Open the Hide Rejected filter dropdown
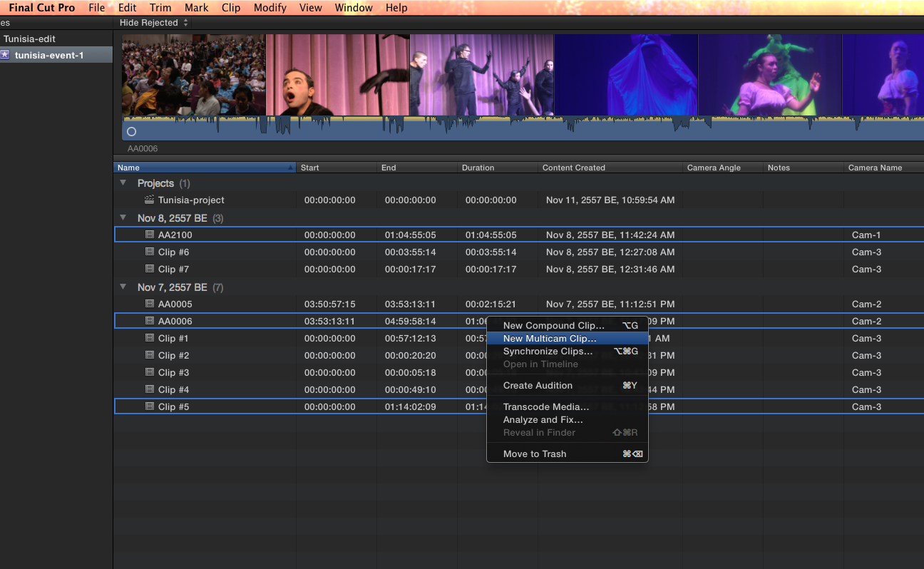 coord(153,23)
